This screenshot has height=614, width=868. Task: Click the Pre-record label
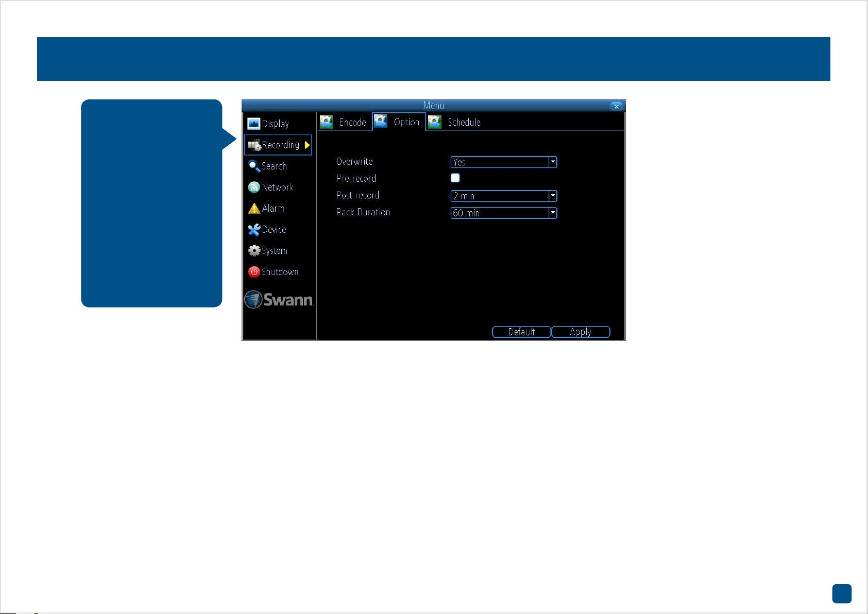coord(356,179)
